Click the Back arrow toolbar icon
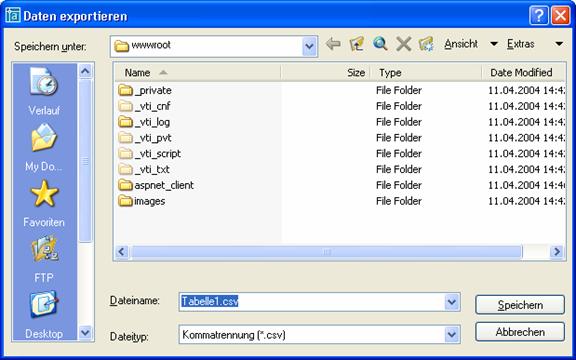 point(333,44)
